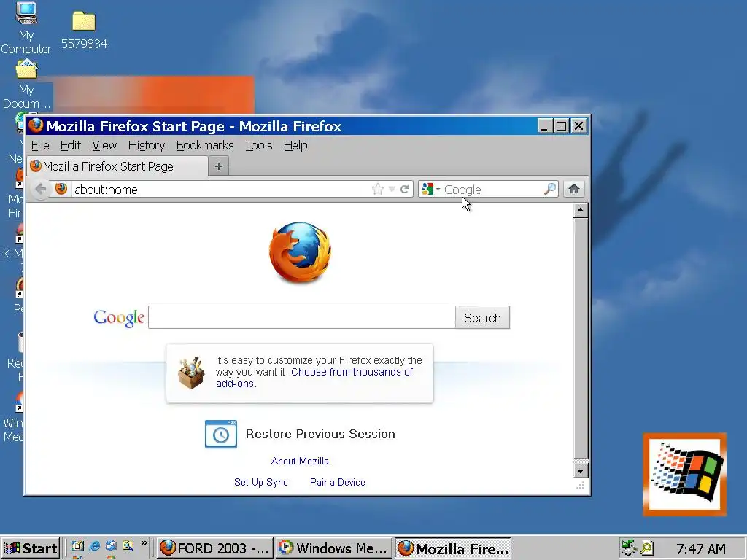The image size is (747, 560).
Task: Bookmark this page with the star icon
Action: [377, 189]
